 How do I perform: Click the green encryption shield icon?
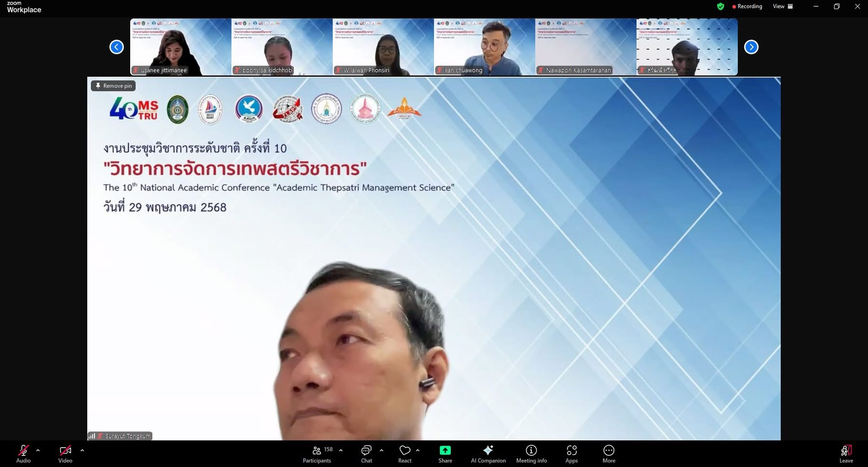coord(720,6)
